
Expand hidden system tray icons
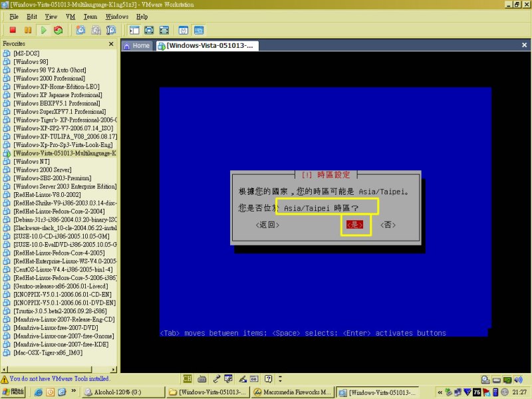440,392
